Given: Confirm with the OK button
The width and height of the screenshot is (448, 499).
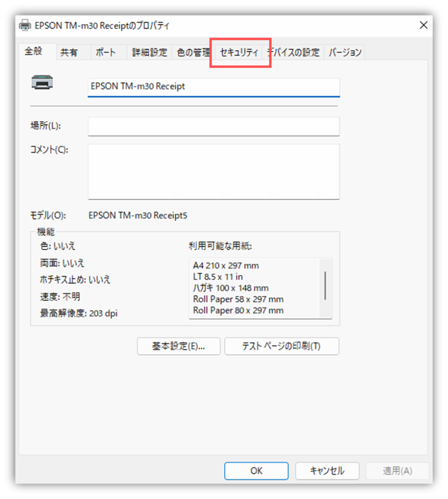Looking at the screenshot, I should tap(256, 471).
